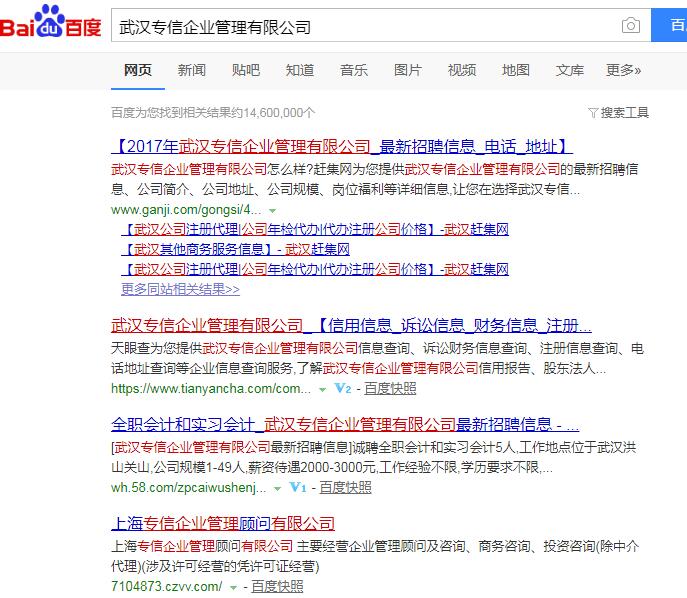The height and width of the screenshot is (598, 687).
Task: Click the www.ganji.com/gongsi URL text
Action: tap(186, 210)
